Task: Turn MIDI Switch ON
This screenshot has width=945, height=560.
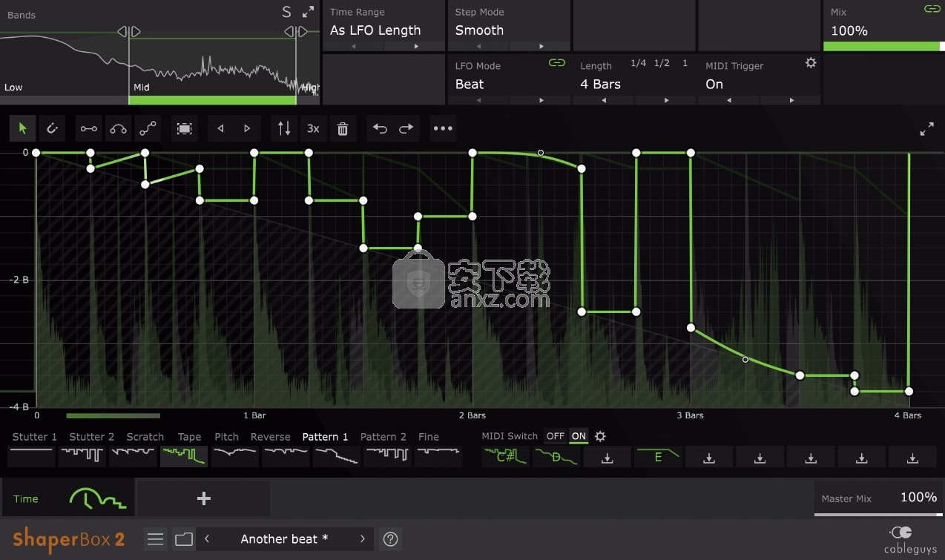Action: click(579, 436)
